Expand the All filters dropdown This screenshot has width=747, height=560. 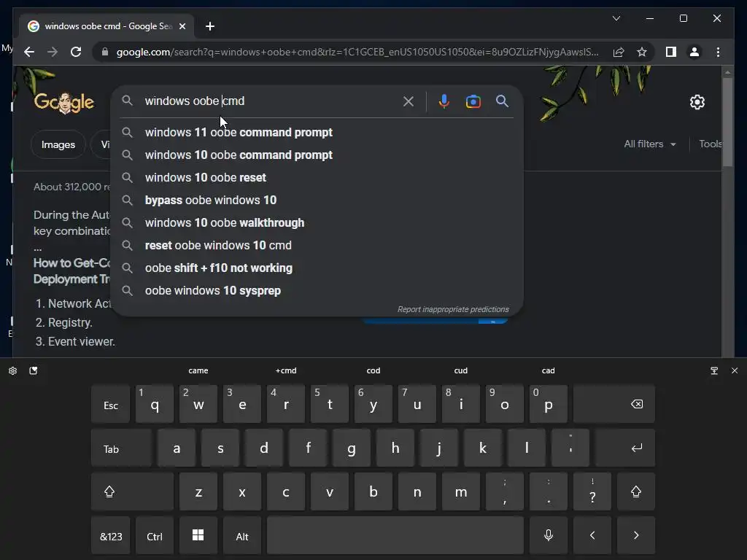[x=650, y=144]
